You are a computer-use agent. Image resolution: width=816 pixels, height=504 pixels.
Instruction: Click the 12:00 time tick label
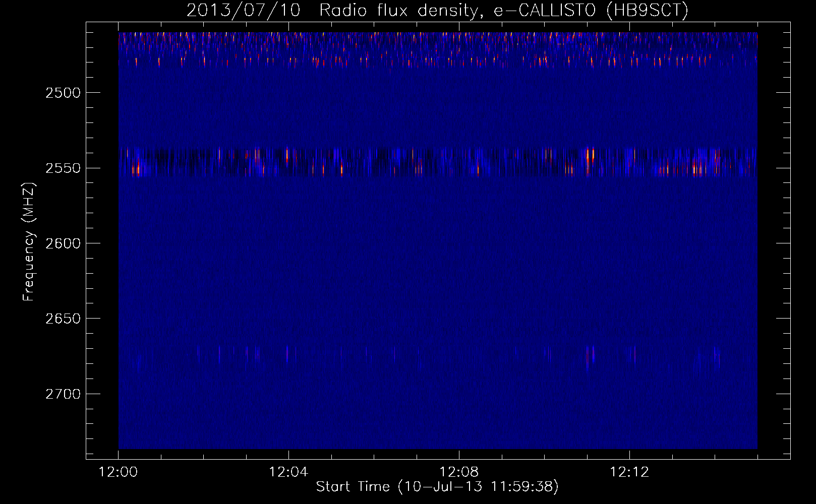pyautogui.click(x=118, y=472)
